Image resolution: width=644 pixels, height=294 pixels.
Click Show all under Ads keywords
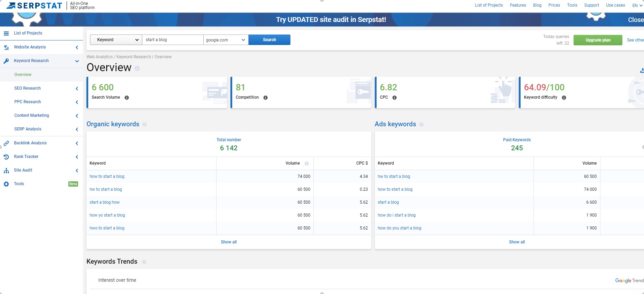[x=517, y=242]
